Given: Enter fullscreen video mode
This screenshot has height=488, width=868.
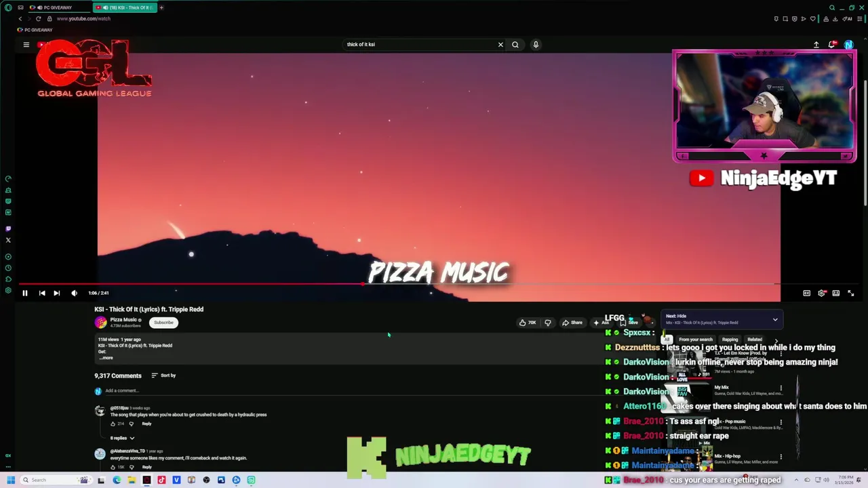Looking at the screenshot, I should coord(850,293).
